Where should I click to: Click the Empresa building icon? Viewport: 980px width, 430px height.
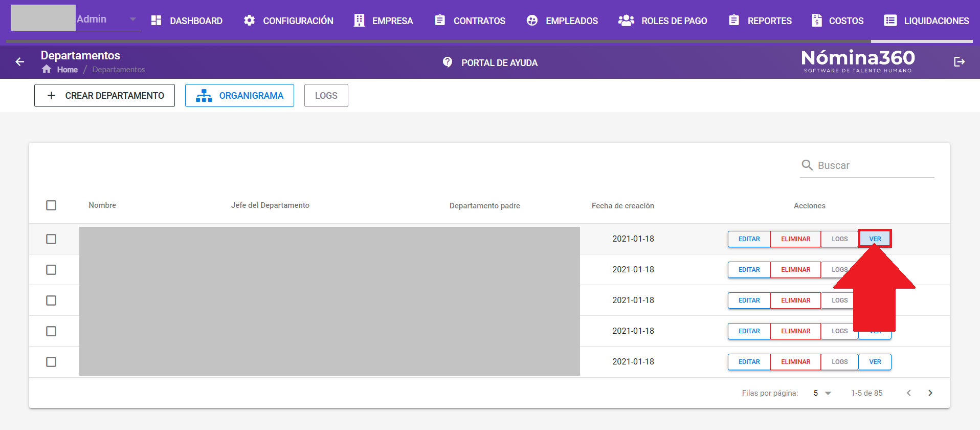click(359, 20)
